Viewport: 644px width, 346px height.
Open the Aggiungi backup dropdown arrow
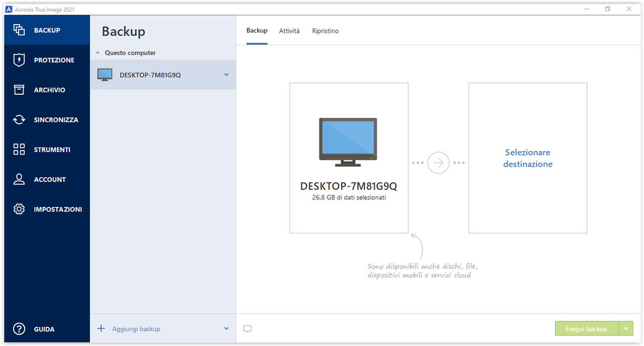226,328
